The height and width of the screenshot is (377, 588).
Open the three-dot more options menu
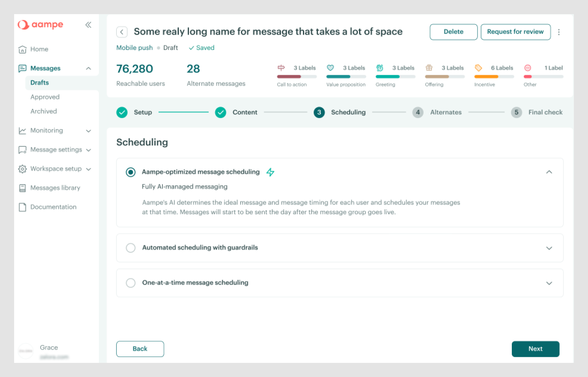(559, 32)
